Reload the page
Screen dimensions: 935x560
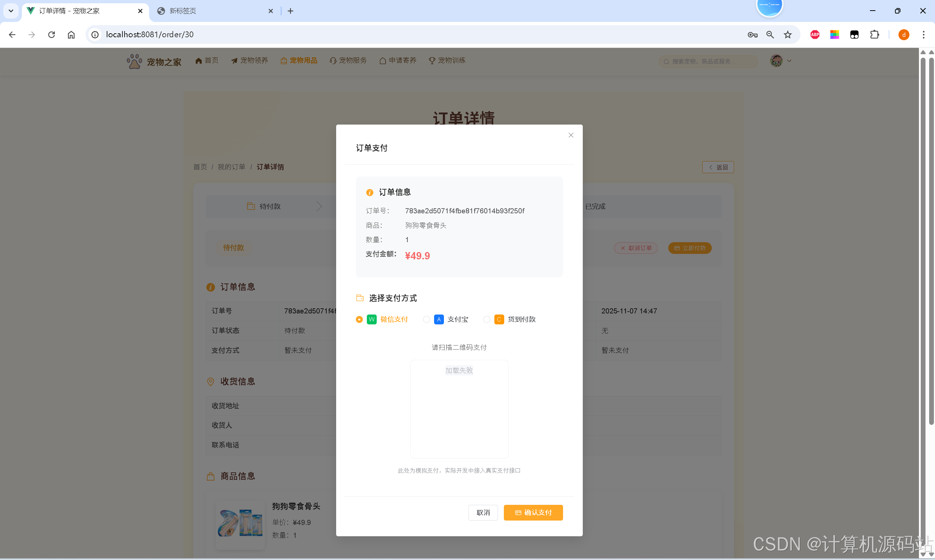pos(52,35)
